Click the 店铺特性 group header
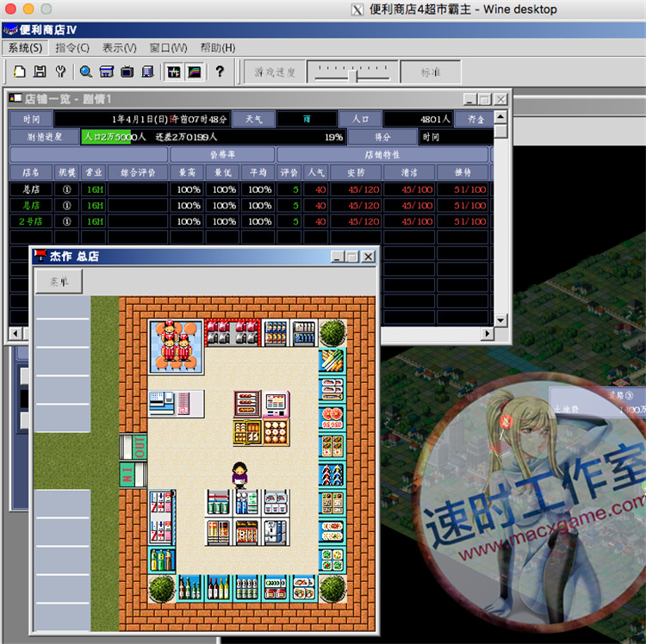 tap(382, 155)
